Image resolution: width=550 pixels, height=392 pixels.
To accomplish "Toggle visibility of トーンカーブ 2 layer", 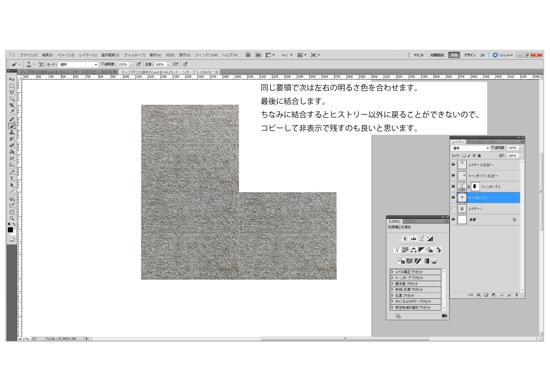I will click(x=453, y=187).
